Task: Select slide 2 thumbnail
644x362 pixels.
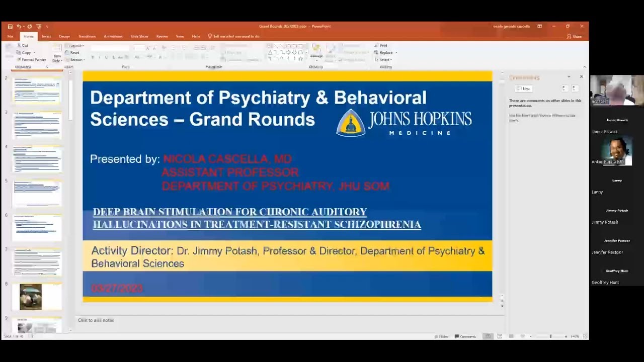Action: (x=37, y=90)
